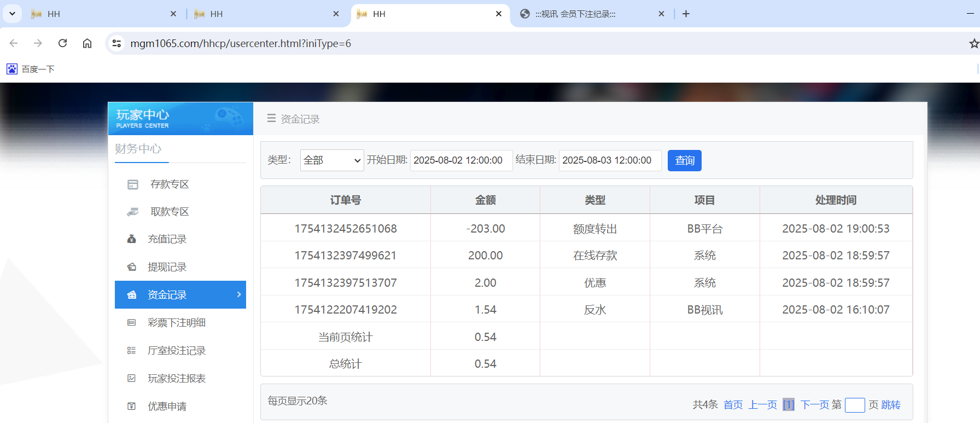Image resolution: width=980 pixels, height=423 pixels.
Task: Open site information icon in address bar
Action: pos(116,43)
